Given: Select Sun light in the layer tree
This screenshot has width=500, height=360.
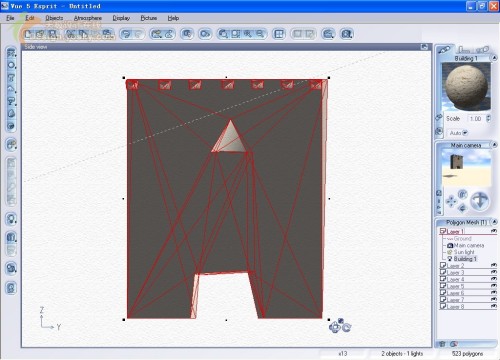Looking at the screenshot, I should coord(464,252).
